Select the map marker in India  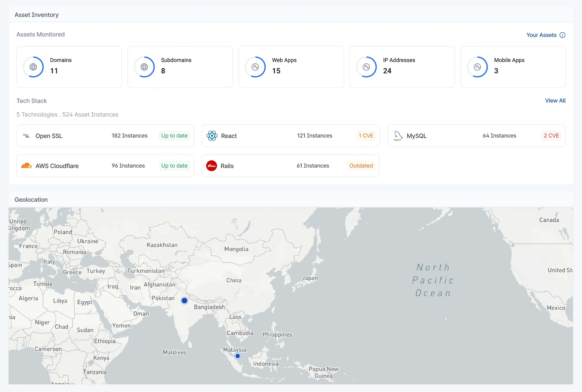pyautogui.click(x=184, y=300)
